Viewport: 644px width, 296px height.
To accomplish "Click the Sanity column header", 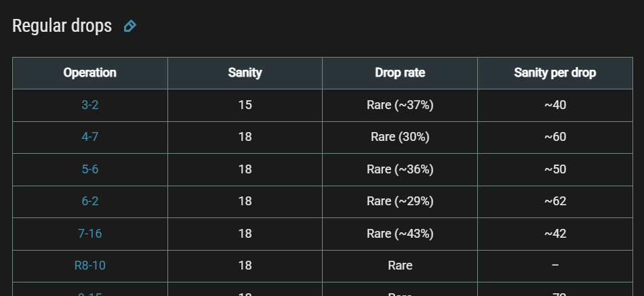I will tap(245, 72).
